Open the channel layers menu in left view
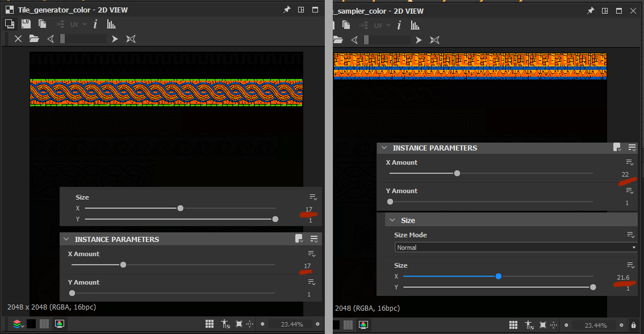The height and width of the screenshot is (334, 644). 18,324
